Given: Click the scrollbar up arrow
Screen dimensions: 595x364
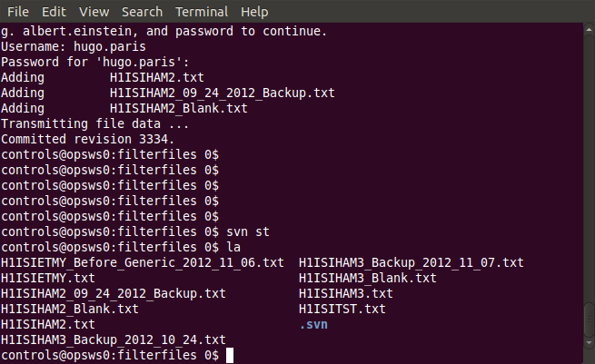Looking at the screenshot, I should (x=589, y=29).
